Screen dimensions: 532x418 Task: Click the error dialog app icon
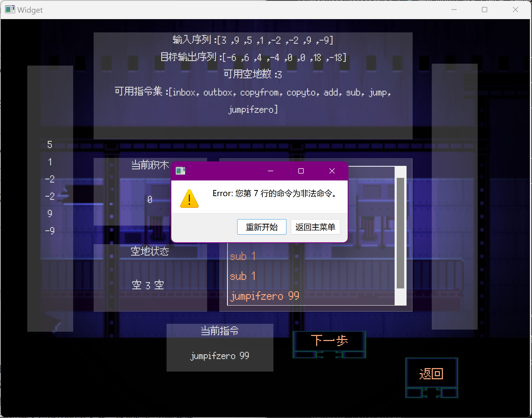pyautogui.click(x=180, y=171)
